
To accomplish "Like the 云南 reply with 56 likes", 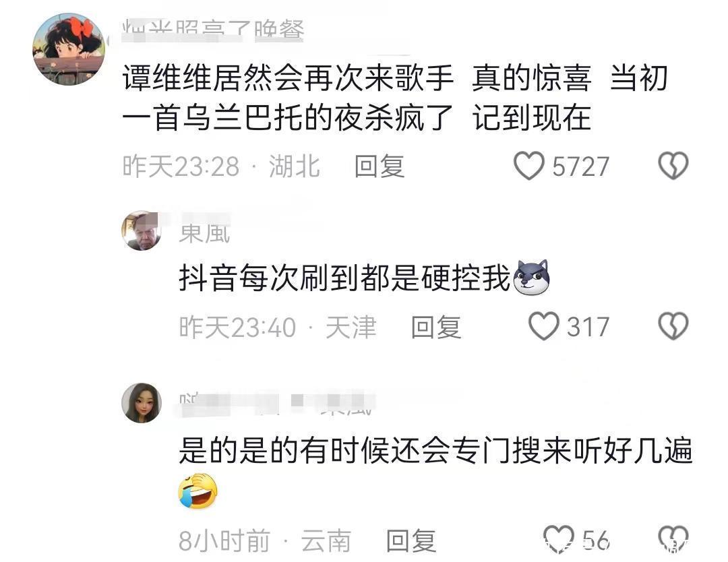I will click(x=559, y=539).
